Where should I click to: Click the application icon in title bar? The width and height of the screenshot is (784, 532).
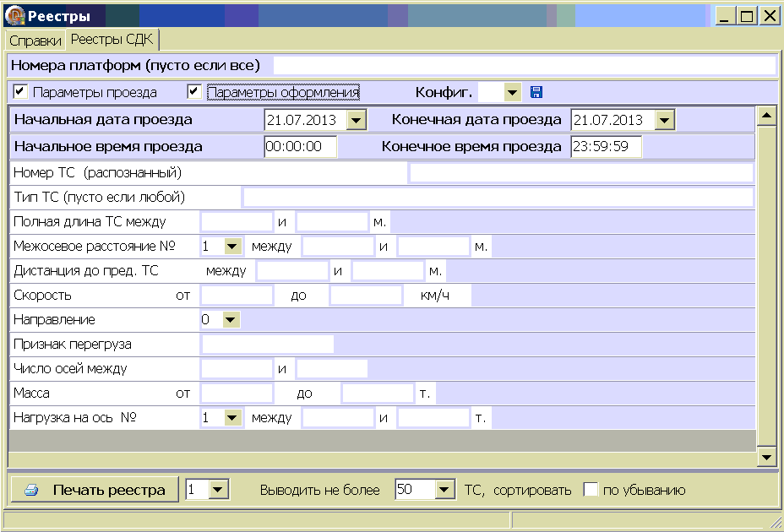click(15, 15)
